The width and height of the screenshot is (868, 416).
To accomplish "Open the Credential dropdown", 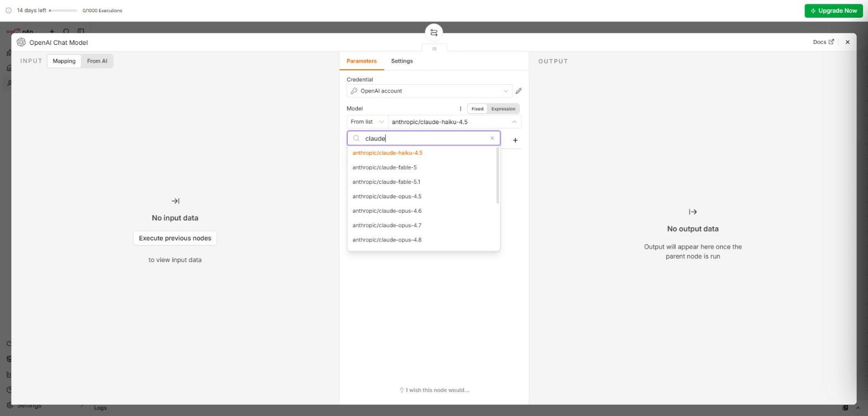I will point(429,91).
